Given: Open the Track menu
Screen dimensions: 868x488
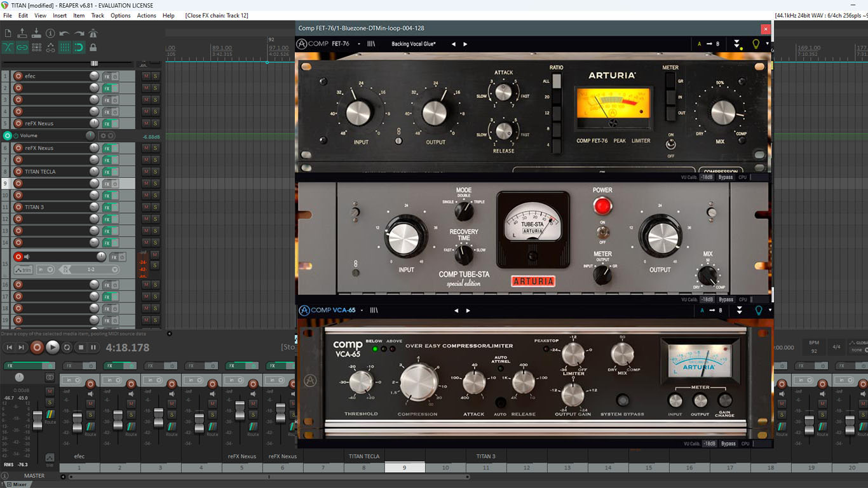Looking at the screenshot, I should coord(98,15).
